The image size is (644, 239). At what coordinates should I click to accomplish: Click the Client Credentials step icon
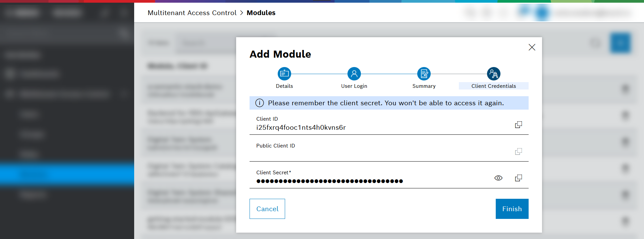(x=493, y=74)
